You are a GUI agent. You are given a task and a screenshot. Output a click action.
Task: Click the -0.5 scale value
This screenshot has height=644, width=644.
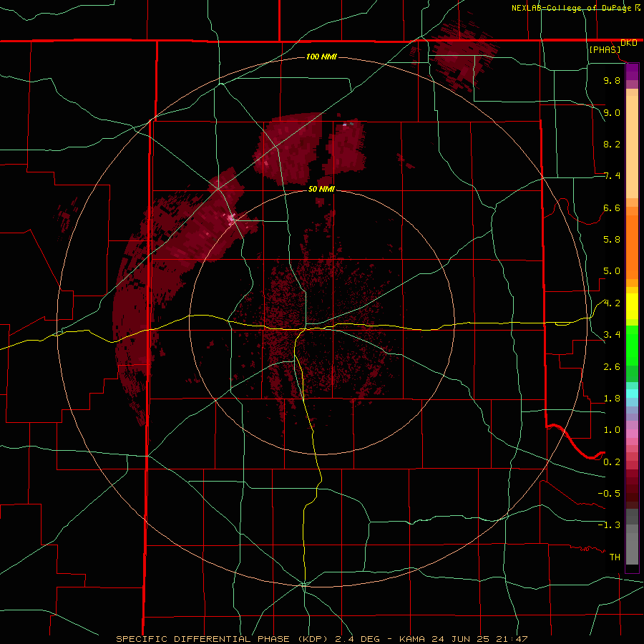point(609,494)
